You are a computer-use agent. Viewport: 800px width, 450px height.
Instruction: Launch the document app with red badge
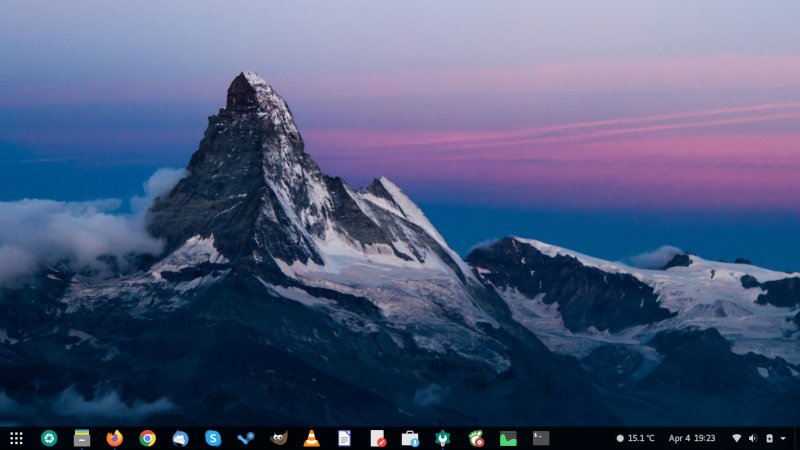pyautogui.click(x=377, y=438)
